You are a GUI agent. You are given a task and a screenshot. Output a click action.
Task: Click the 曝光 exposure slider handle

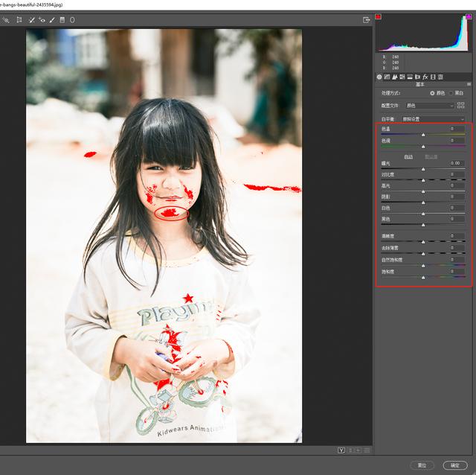click(x=423, y=169)
